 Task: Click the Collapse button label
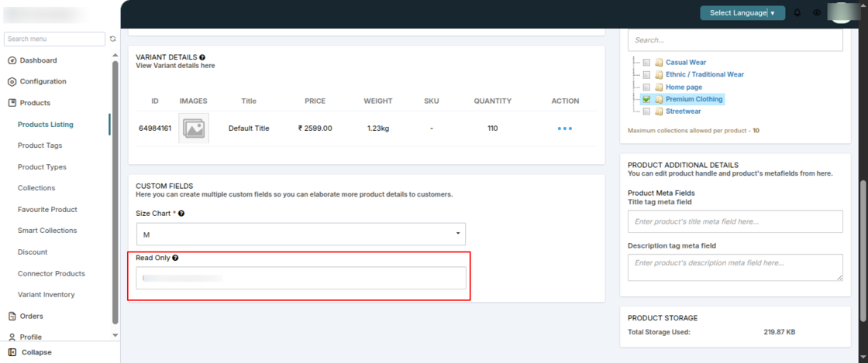coord(36,352)
